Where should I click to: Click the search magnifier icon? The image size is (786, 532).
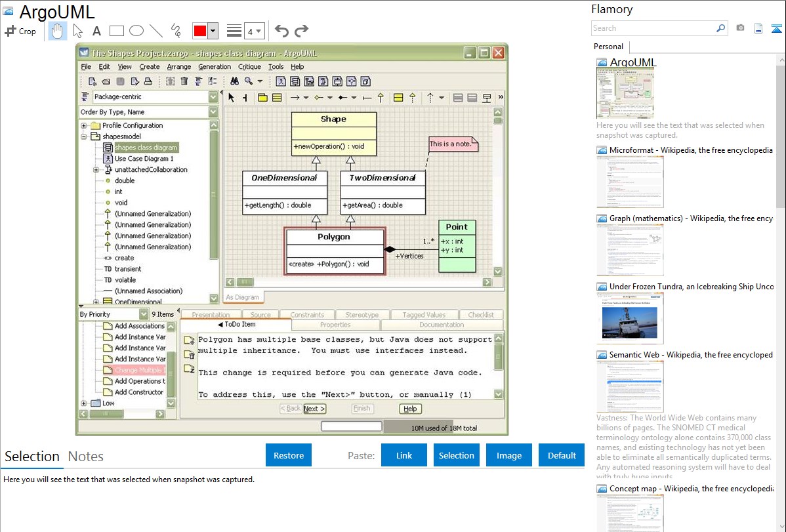tap(721, 28)
